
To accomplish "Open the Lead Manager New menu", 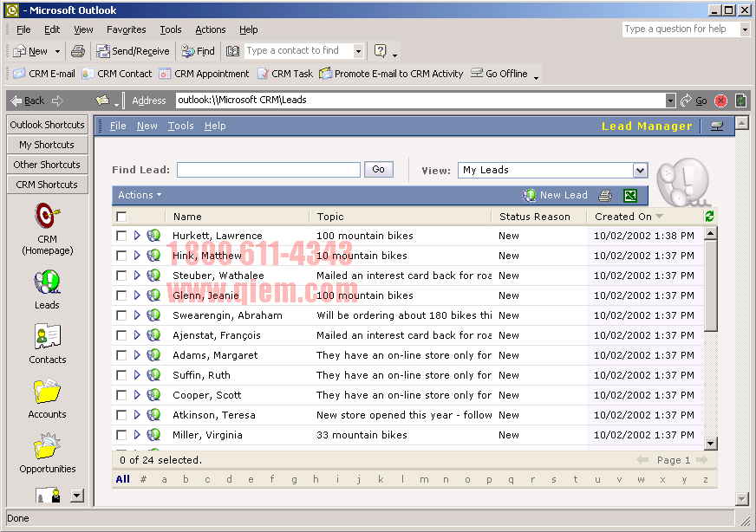I will coord(147,126).
